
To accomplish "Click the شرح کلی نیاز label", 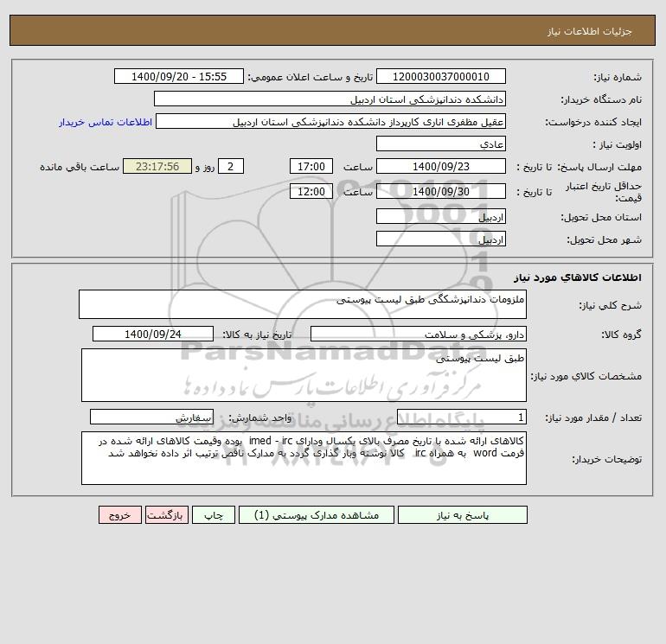I will point(611,306).
